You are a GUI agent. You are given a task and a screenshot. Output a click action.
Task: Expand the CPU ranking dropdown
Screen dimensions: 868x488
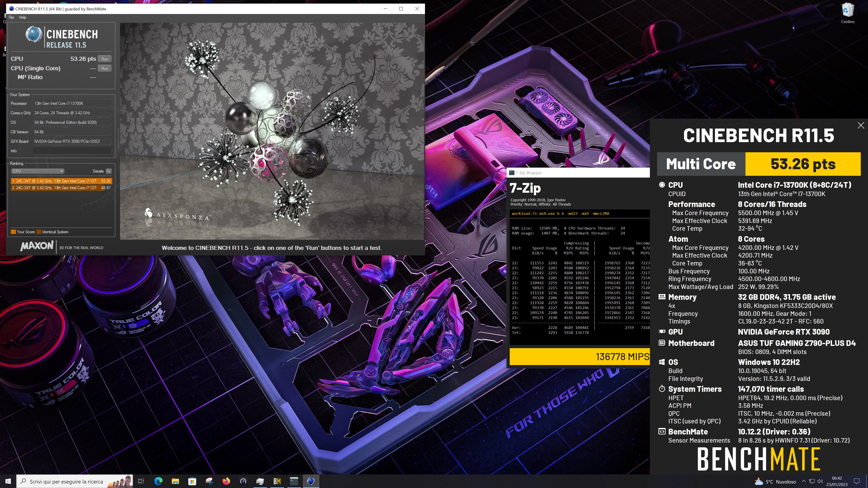(38, 171)
